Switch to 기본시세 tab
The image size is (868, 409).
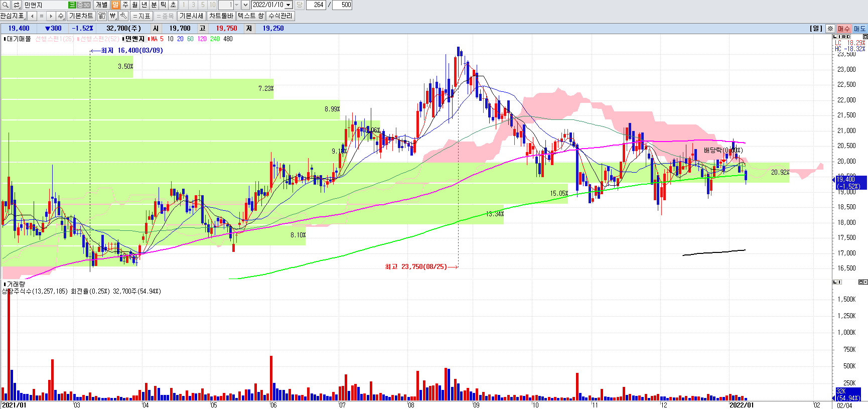[x=192, y=16]
